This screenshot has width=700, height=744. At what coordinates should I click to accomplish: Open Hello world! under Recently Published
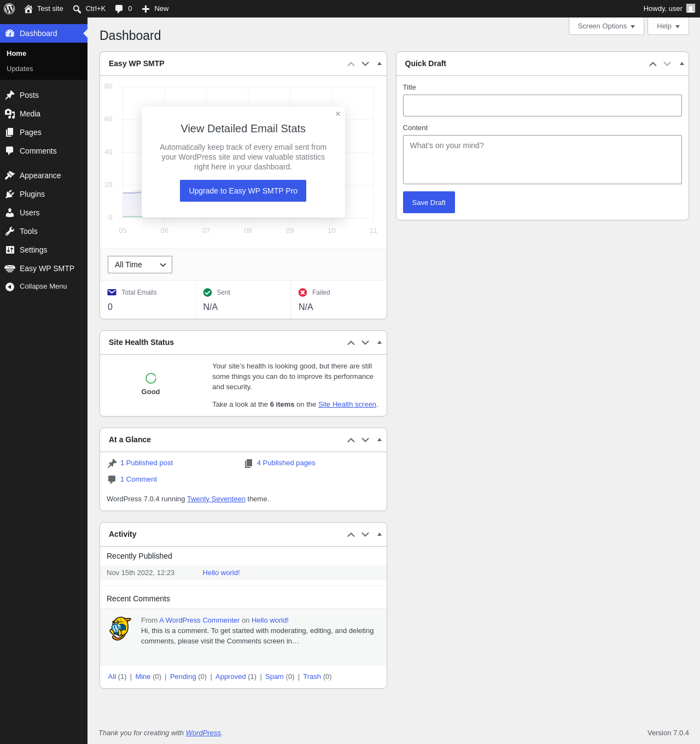[x=221, y=573]
